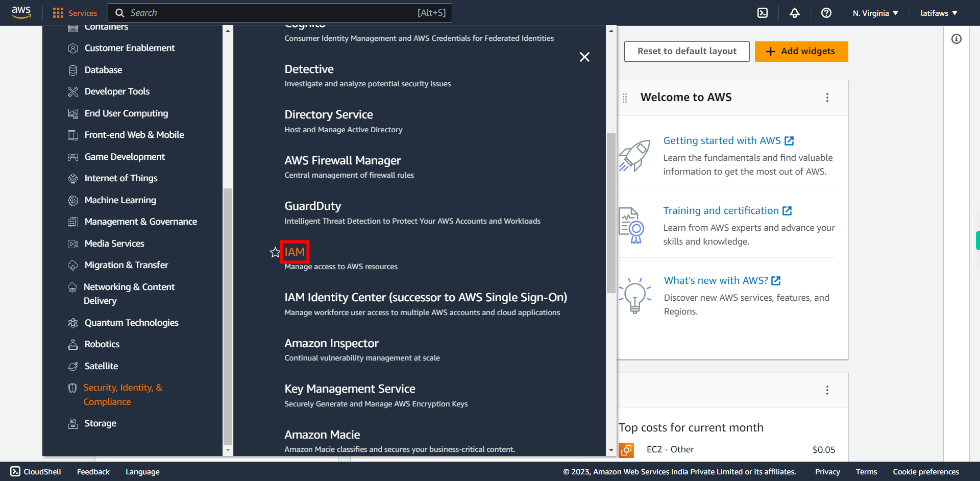Open Cookie preferences in footer

[x=926, y=472]
